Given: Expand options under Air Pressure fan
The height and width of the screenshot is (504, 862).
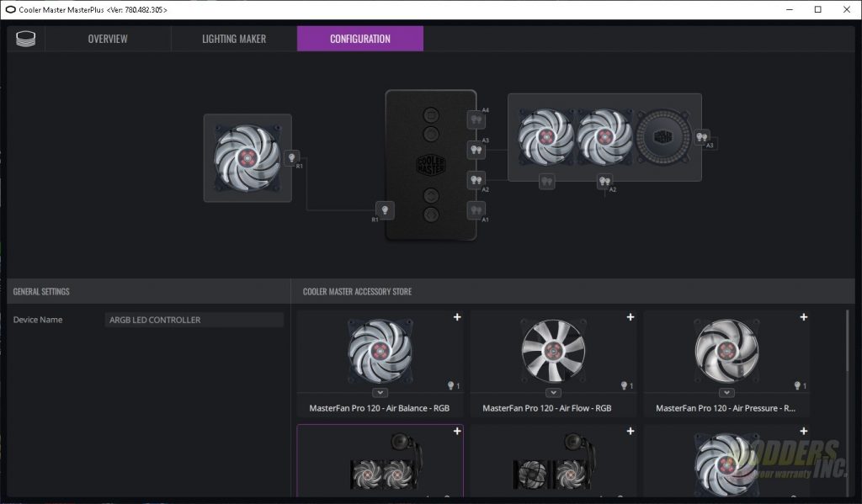Looking at the screenshot, I should point(726,392).
